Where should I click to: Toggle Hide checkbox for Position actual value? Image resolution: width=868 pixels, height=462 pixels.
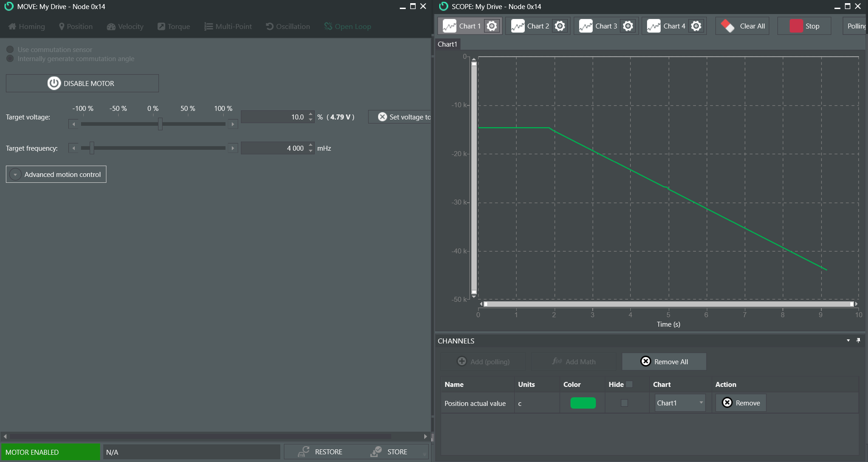click(x=624, y=403)
